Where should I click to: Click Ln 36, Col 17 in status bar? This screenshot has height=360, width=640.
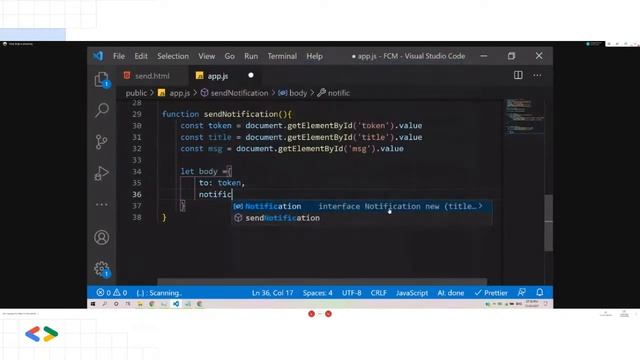(x=272, y=293)
